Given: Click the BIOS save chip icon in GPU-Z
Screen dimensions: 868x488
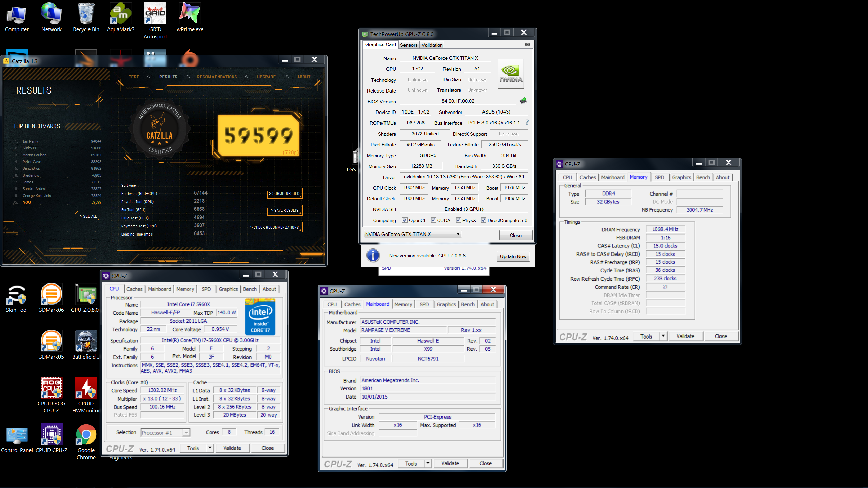Looking at the screenshot, I should pos(523,101).
